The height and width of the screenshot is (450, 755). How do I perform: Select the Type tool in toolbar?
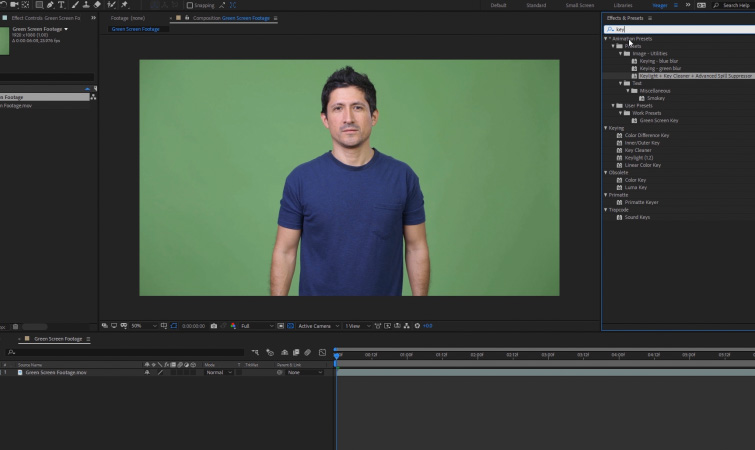click(62, 5)
